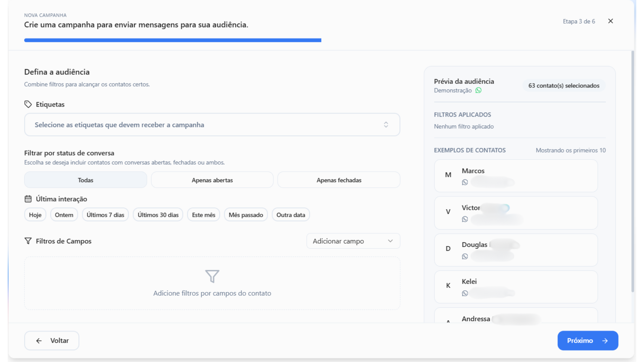The height and width of the screenshot is (362, 644).
Task: Go to next step with Próximo
Action: (587, 341)
